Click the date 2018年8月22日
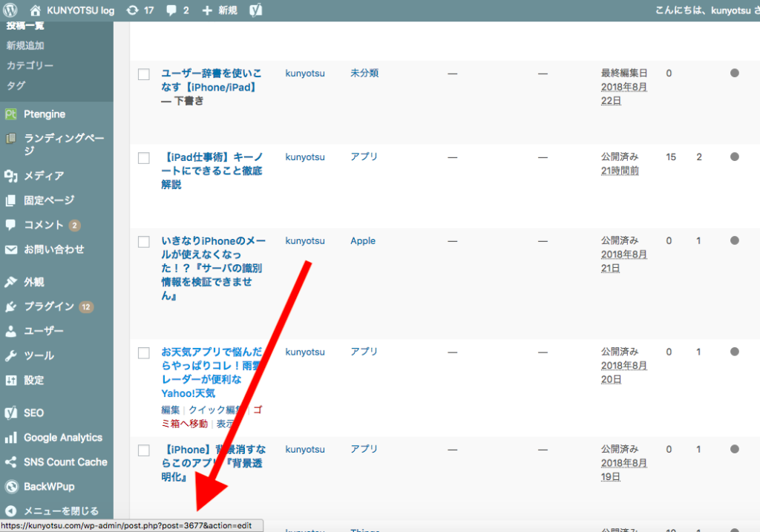Viewport: 760px width, 532px height. 623,93
